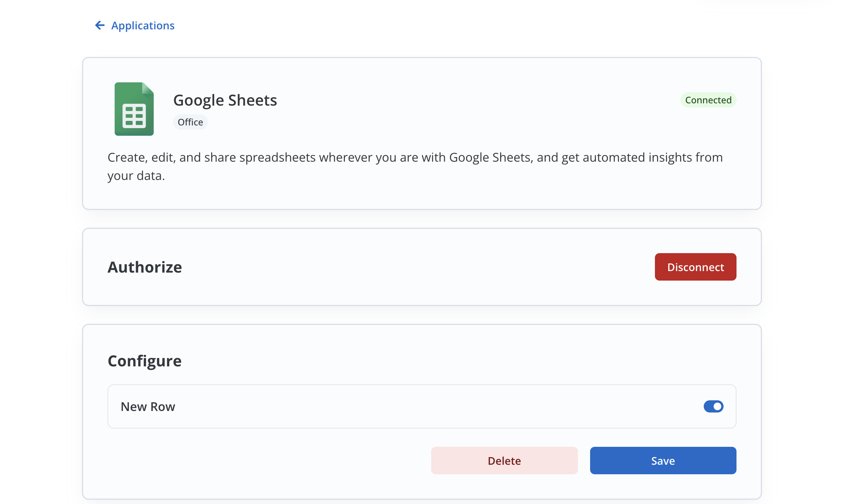Turn off the blue toggle in Configure

coord(713,406)
